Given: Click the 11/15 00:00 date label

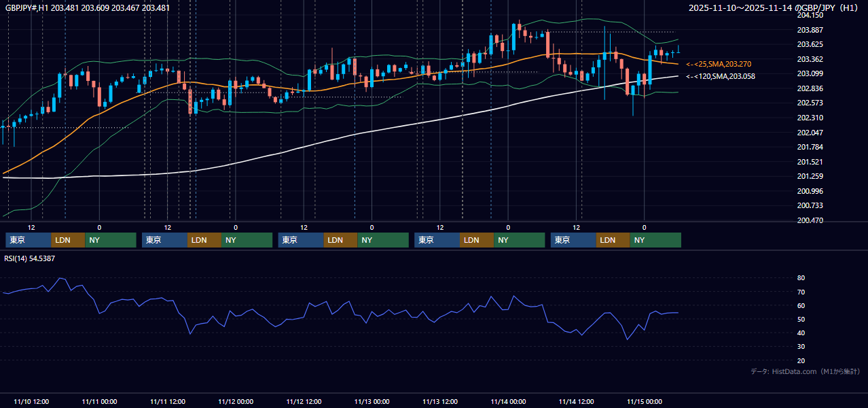Looking at the screenshot, I should [x=645, y=401].
